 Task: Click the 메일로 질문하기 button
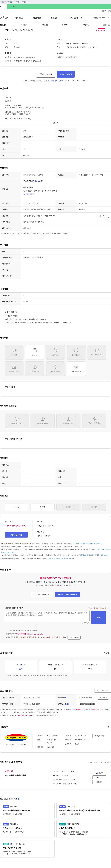point(74,638)
